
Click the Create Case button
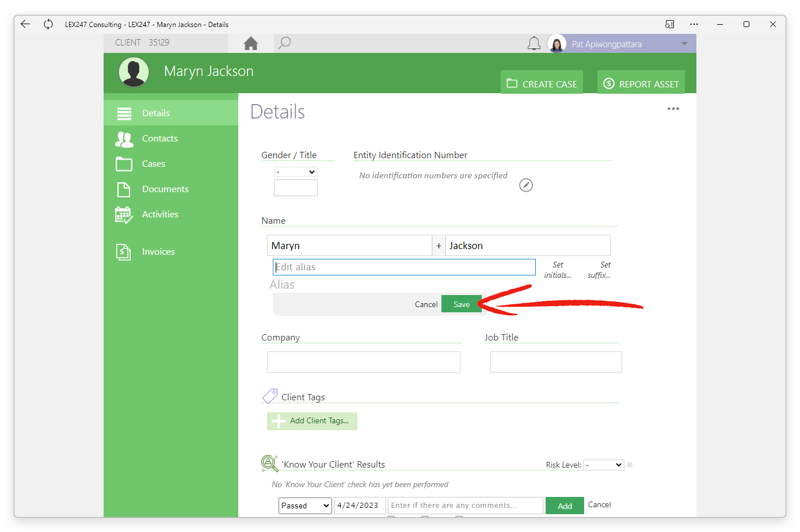[x=542, y=83]
